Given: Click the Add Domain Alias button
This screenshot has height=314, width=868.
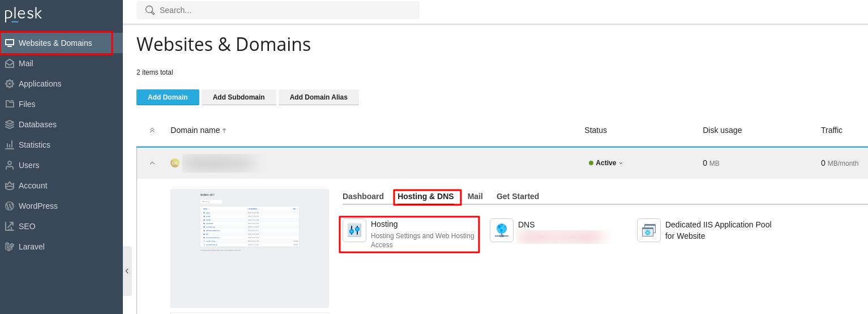Looking at the screenshot, I should (318, 97).
